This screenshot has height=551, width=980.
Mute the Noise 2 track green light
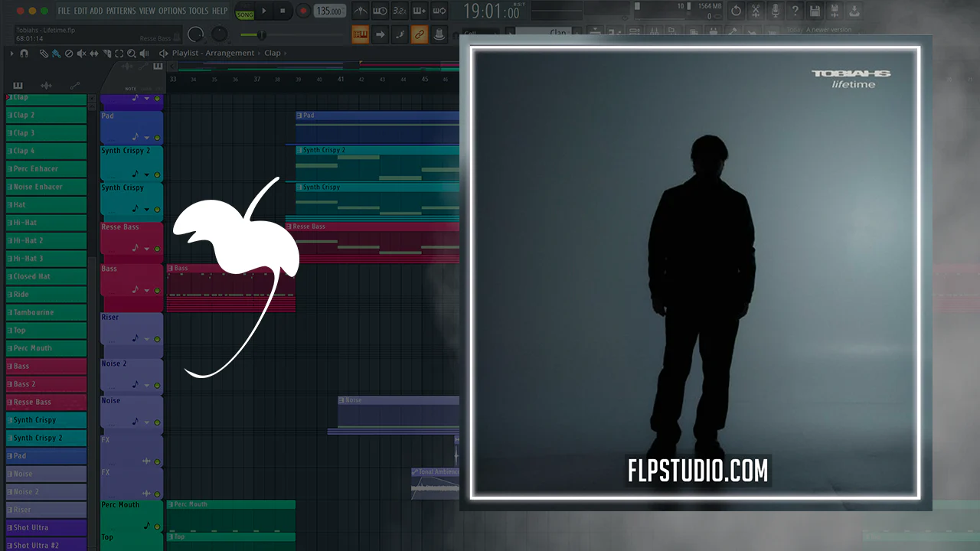(157, 385)
